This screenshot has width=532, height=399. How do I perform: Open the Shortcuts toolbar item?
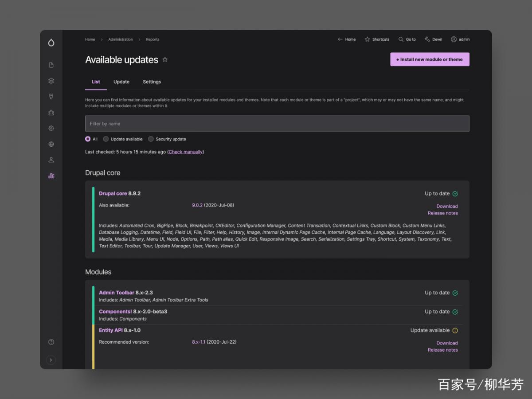(x=377, y=39)
